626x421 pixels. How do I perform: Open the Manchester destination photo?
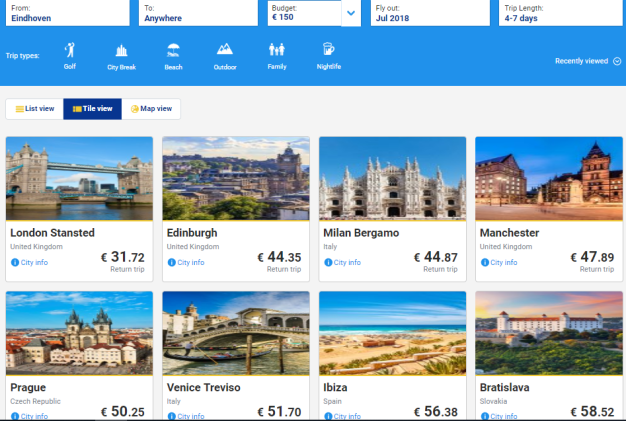click(549, 178)
